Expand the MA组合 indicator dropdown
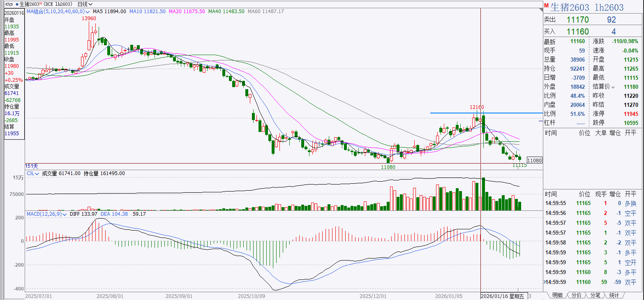The width and height of the screenshot is (644, 300). click(88, 12)
